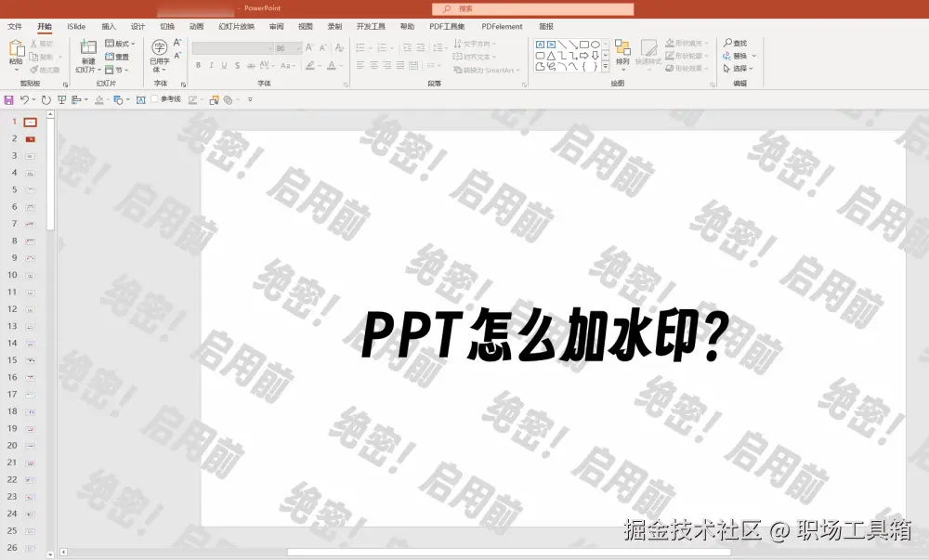929x560 pixels.
Task: Switch to the PDFelement tab
Action: click(x=502, y=27)
